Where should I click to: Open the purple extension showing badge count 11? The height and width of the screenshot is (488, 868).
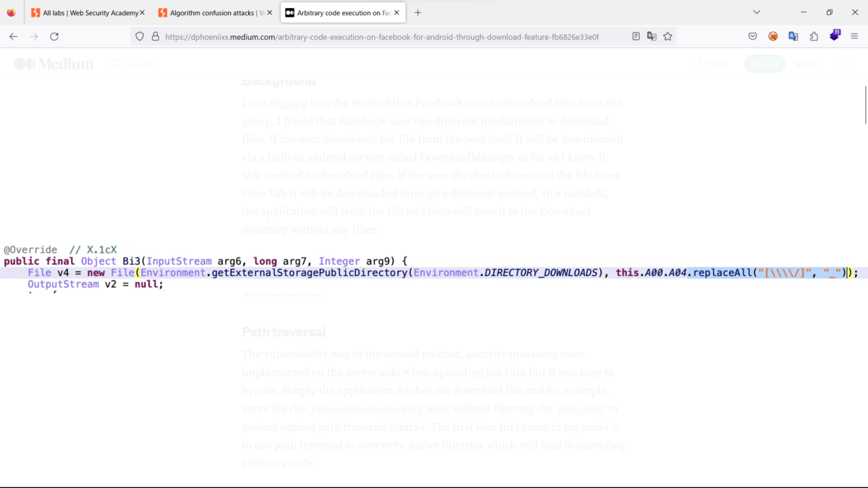(835, 35)
